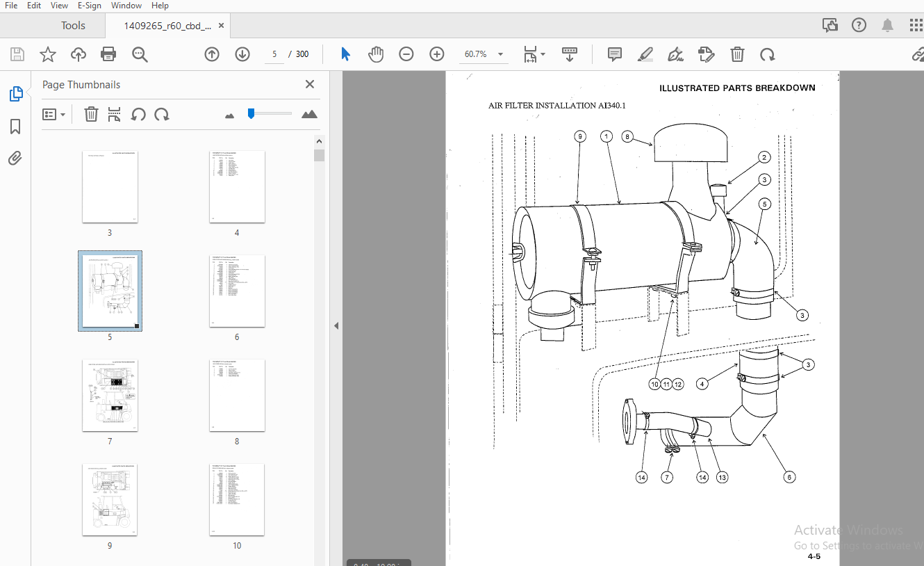924x566 pixels.
Task: Click the share link icon
Action: coord(918,54)
